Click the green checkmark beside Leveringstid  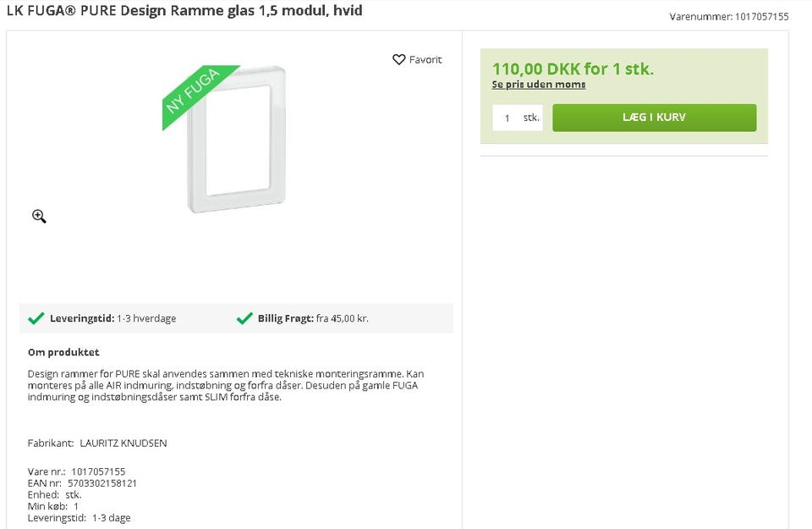(36, 318)
